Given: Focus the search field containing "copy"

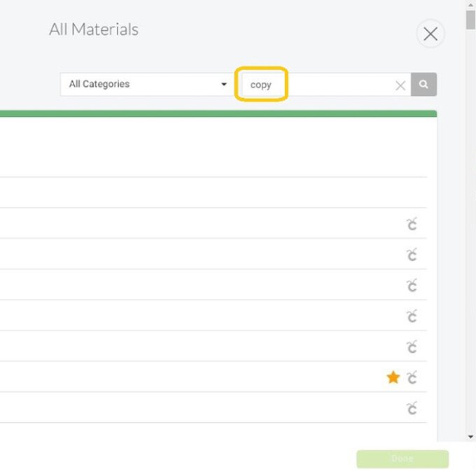Looking at the screenshot, I should click(318, 85).
